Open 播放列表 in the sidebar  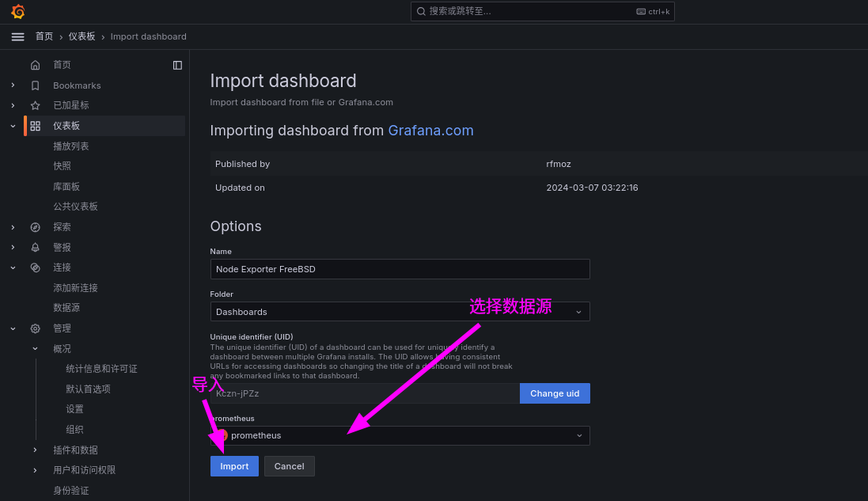[x=71, y=146]
